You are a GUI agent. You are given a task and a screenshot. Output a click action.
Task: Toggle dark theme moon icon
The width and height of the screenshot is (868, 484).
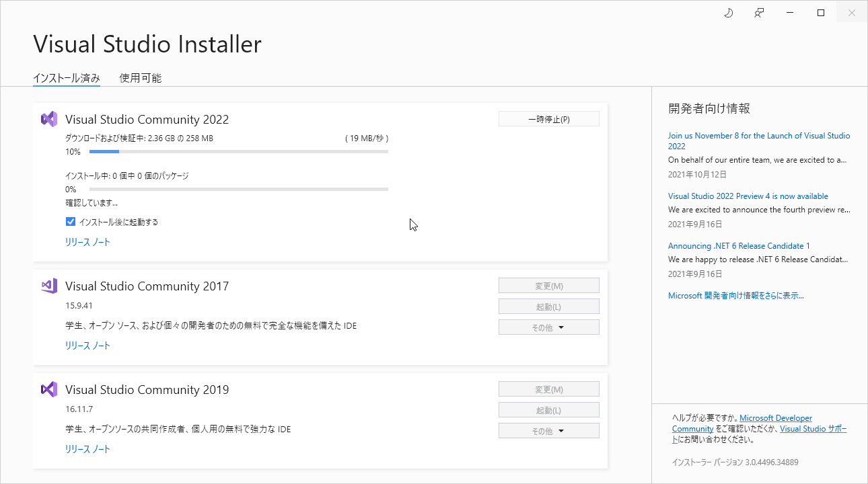point(728,13)
